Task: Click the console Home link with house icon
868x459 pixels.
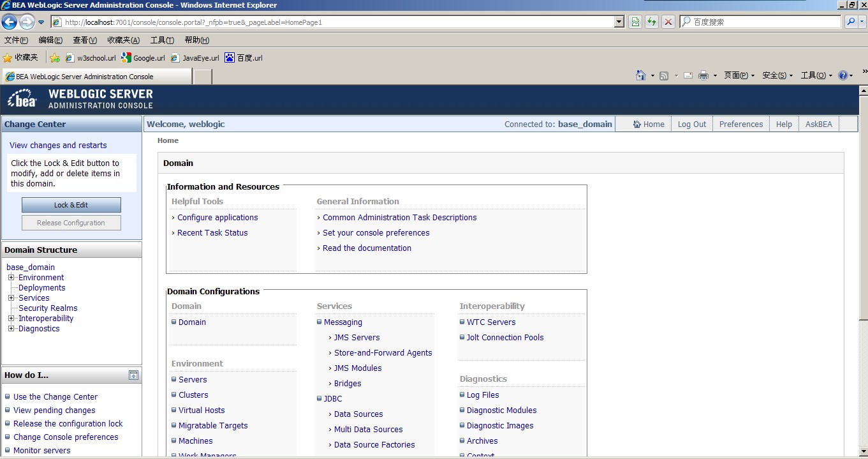Action: [649, 124]
